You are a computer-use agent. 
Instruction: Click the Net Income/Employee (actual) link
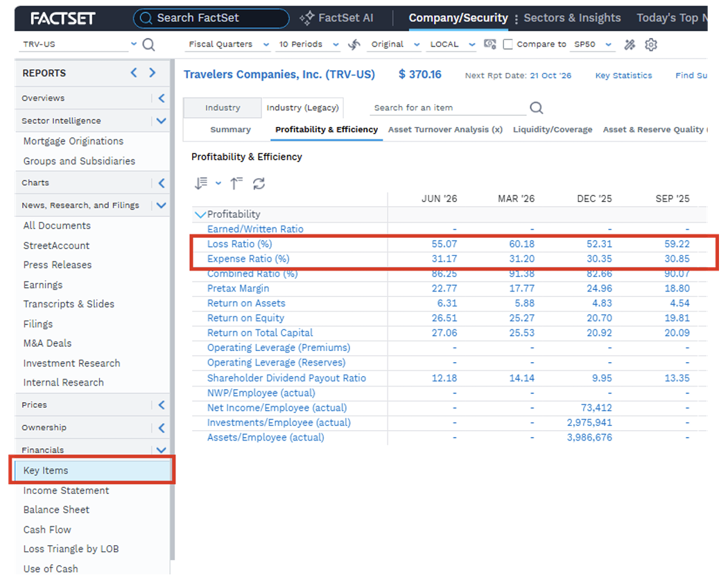(x=277, y=408)
